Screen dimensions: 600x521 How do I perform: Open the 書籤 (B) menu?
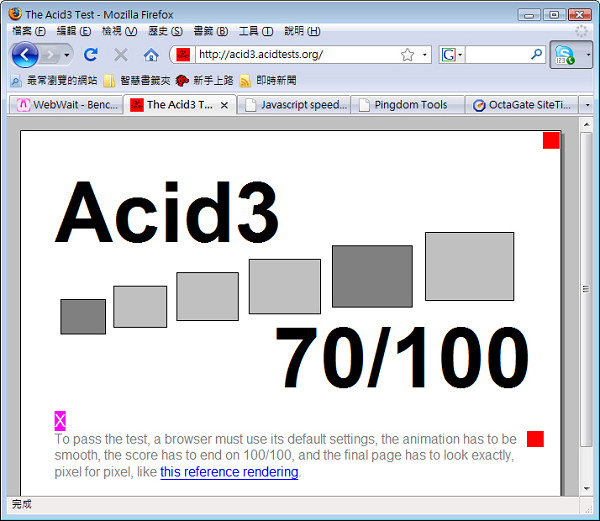coord(211,31)
